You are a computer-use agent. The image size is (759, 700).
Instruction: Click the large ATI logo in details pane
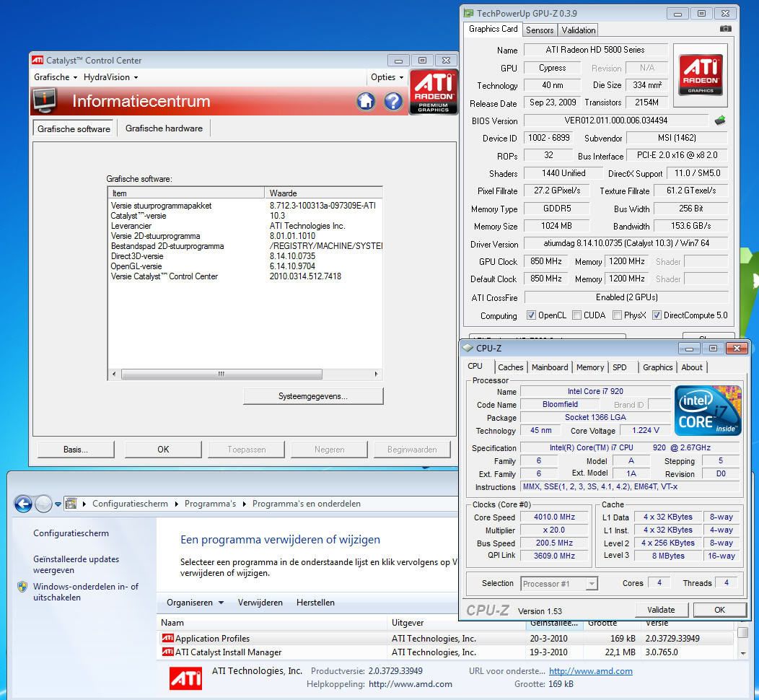pyautogui.click(x=186, y=678)
